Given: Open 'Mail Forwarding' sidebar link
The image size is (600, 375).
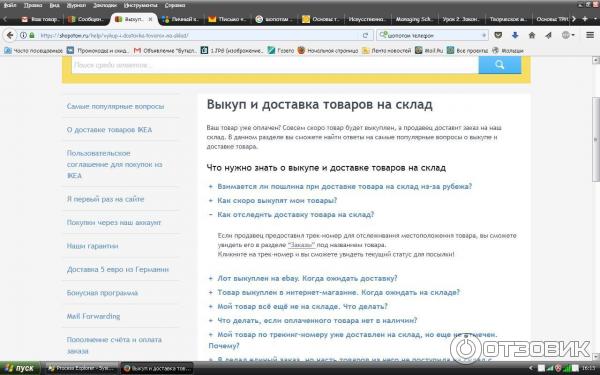Looking at the screenshot, I should click(x=93, y=316).
